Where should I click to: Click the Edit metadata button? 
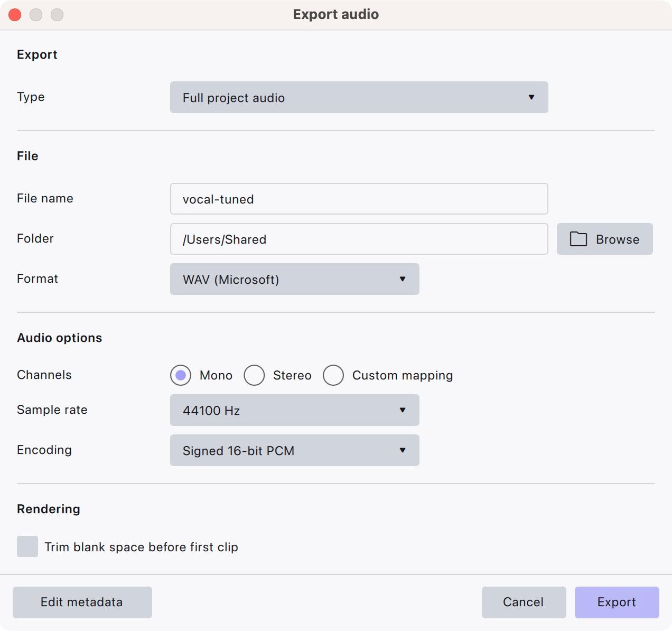click(82, 602)
